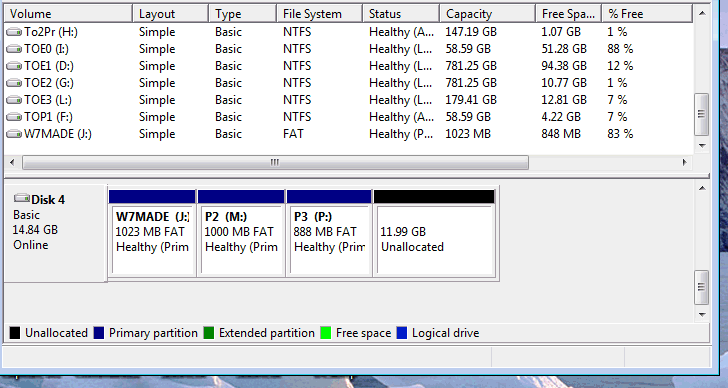Sort by the Volume column header
This screenshot has height=388, width=728.
(68, 14)
